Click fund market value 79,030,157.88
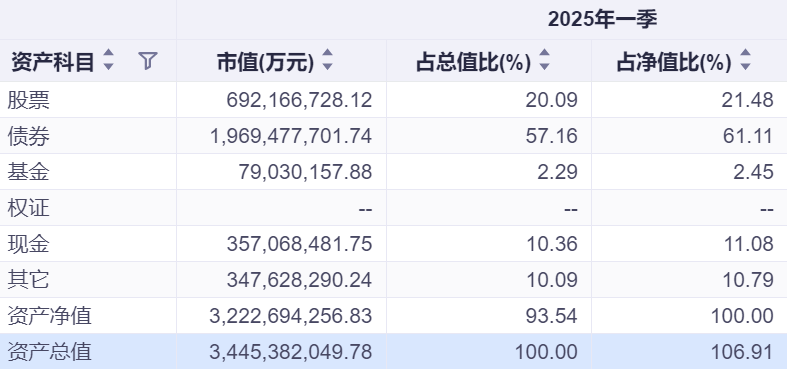 [306, 172]
